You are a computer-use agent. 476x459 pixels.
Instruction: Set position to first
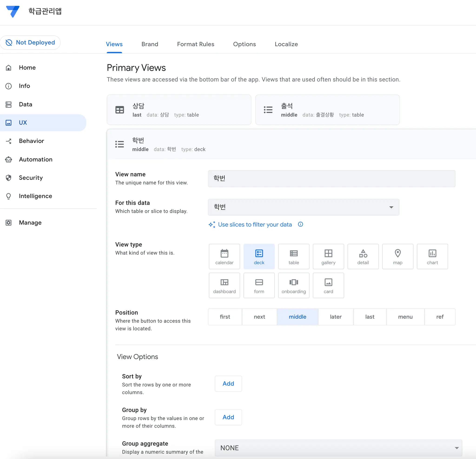(x=225, y=317)
